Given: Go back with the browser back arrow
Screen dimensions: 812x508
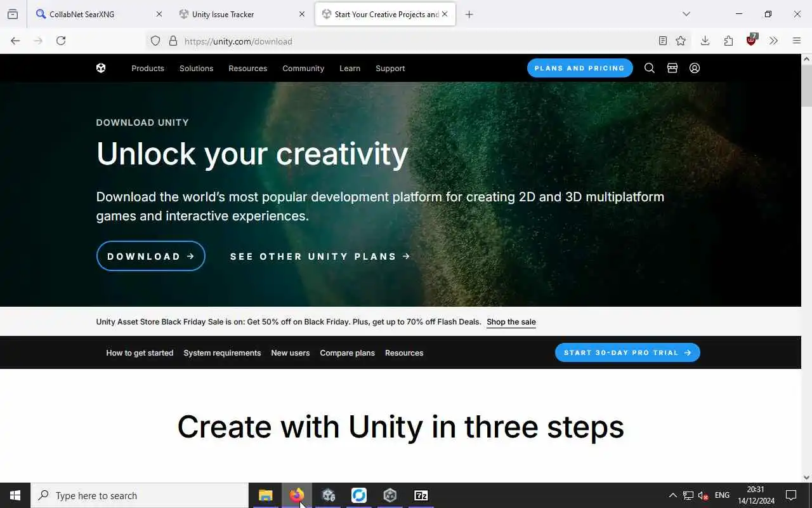Looking at the screenshot, I should [x=15, y=41].
